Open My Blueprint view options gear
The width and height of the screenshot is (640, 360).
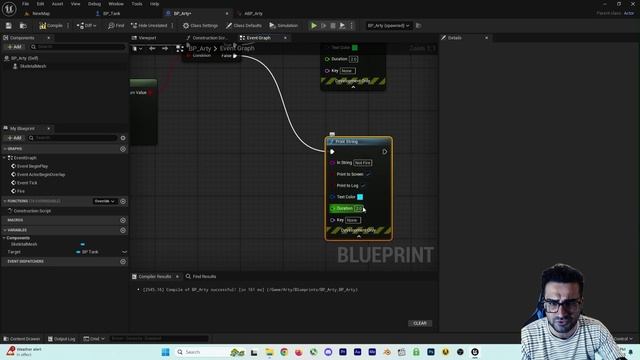click(x=123, y=138)
